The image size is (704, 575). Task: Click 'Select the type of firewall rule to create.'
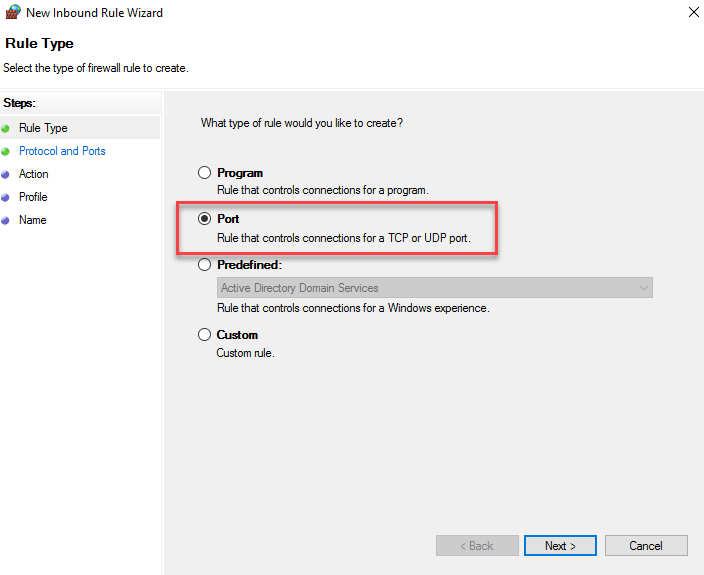click(96, 68)
